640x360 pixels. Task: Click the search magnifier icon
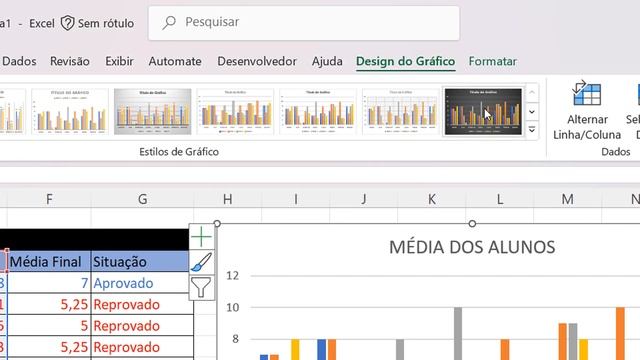169,22
